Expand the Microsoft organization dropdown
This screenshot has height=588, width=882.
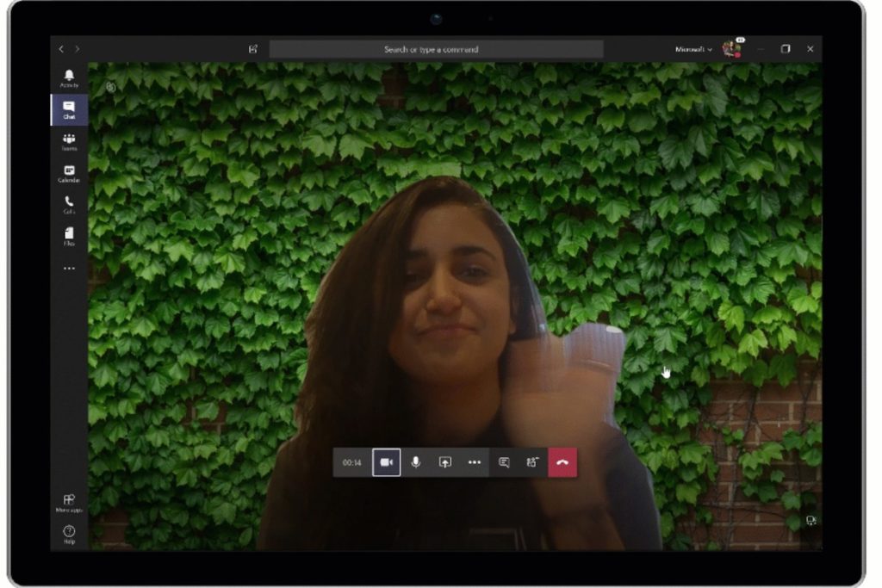point(693,49)
